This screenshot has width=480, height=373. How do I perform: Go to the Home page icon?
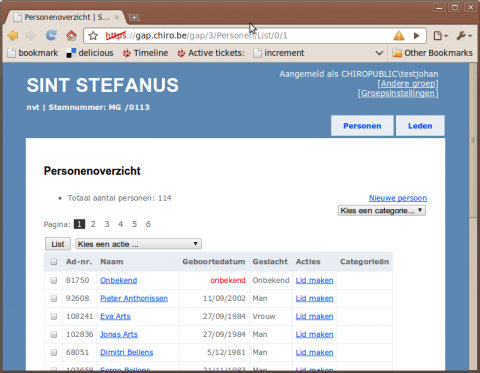point(71,35)
